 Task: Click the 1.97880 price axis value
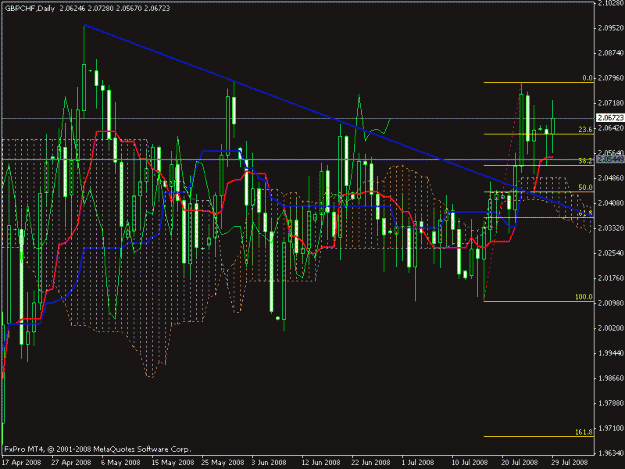point(611,403)
